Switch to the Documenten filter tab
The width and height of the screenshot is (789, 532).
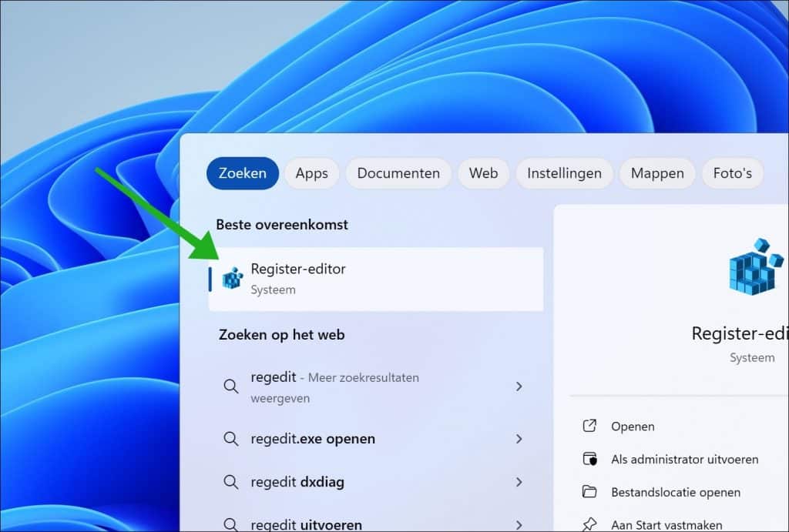[398, 173]
